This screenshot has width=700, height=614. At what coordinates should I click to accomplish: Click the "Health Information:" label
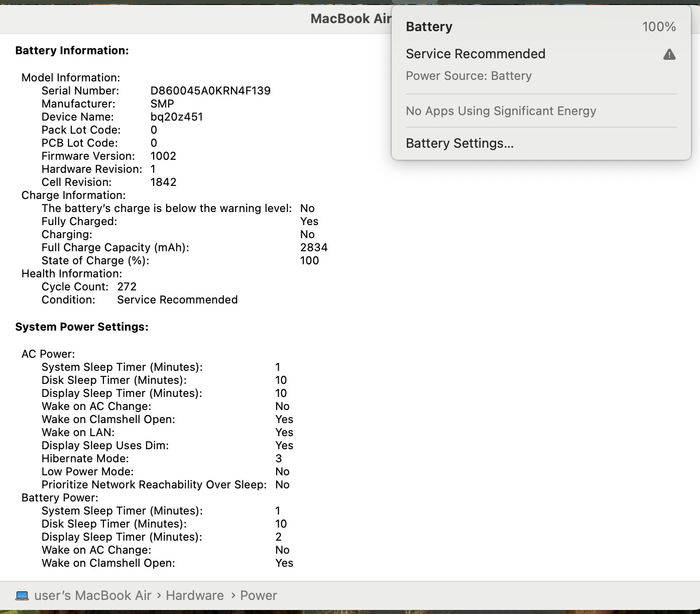(x=72, y=274)
